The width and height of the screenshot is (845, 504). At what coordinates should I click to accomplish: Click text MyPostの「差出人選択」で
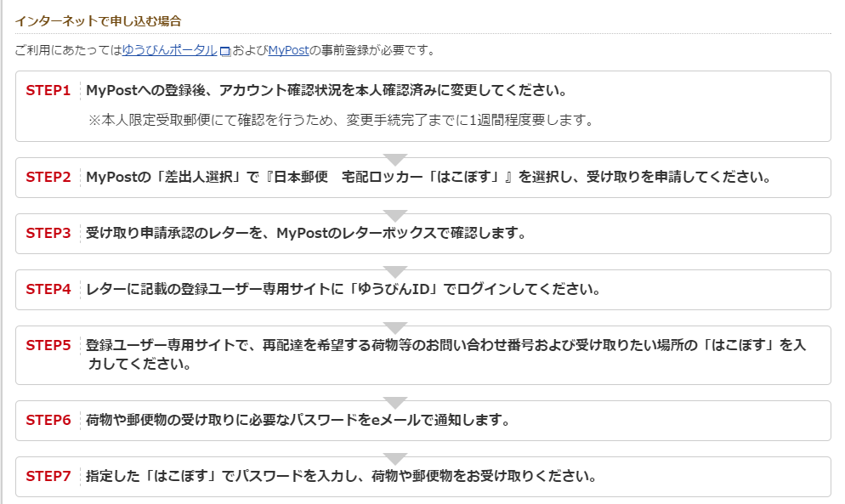[x=173, y=177]
